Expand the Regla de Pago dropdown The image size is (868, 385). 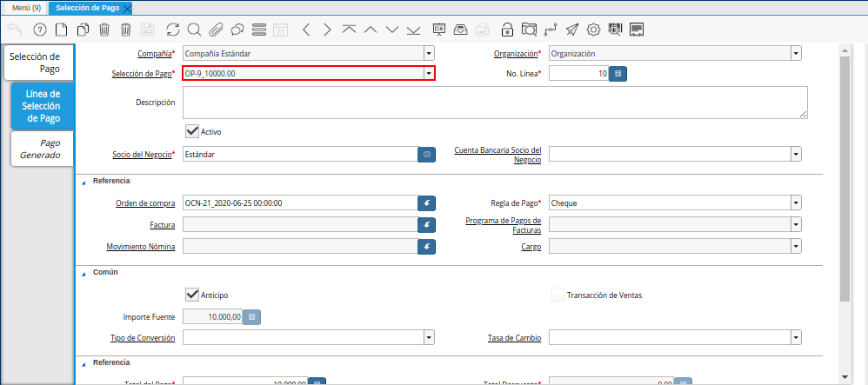tap(796, 203)
